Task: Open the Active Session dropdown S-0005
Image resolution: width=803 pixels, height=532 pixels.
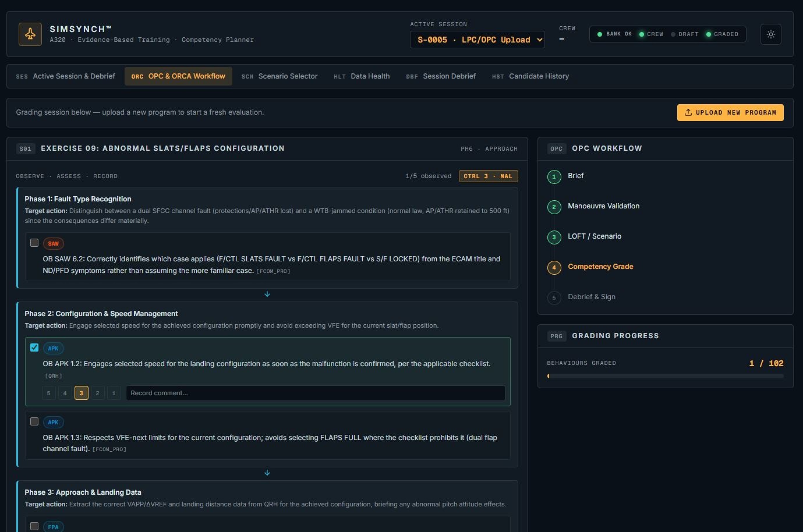Action: coord(477,40)
